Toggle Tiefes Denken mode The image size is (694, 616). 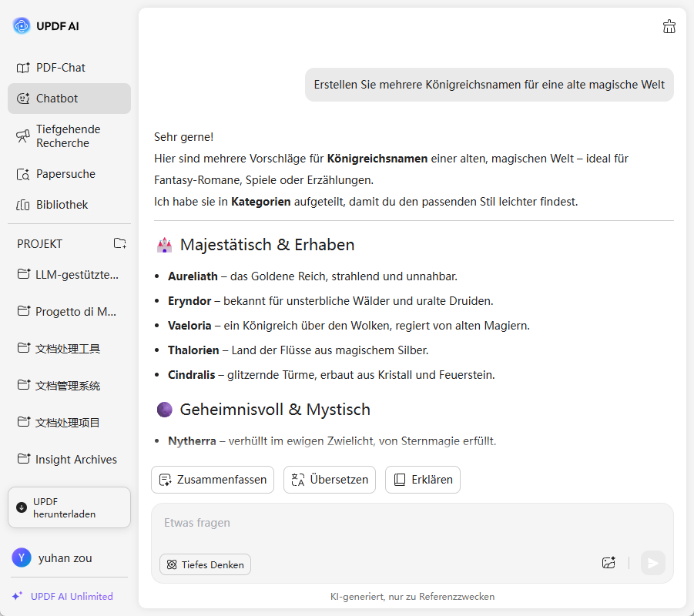205,564
